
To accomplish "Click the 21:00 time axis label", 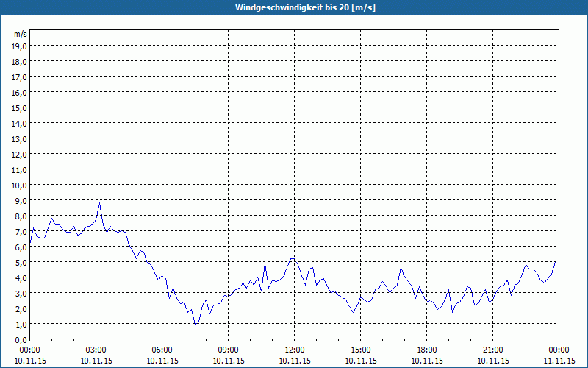I will [x=492, y=350].
